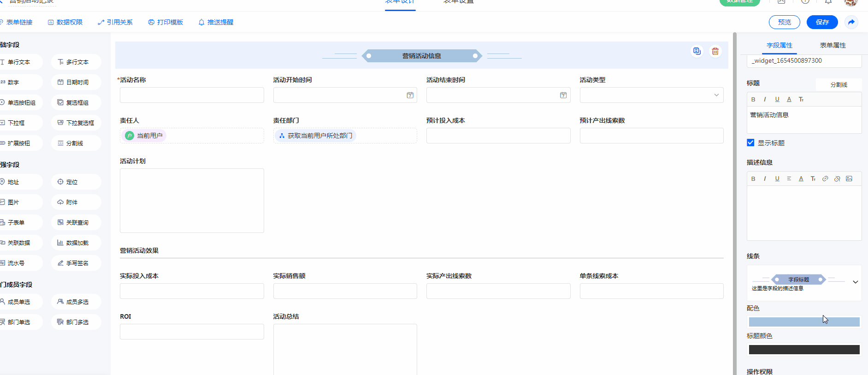Expand the 线条 style selector

[855, 282]
